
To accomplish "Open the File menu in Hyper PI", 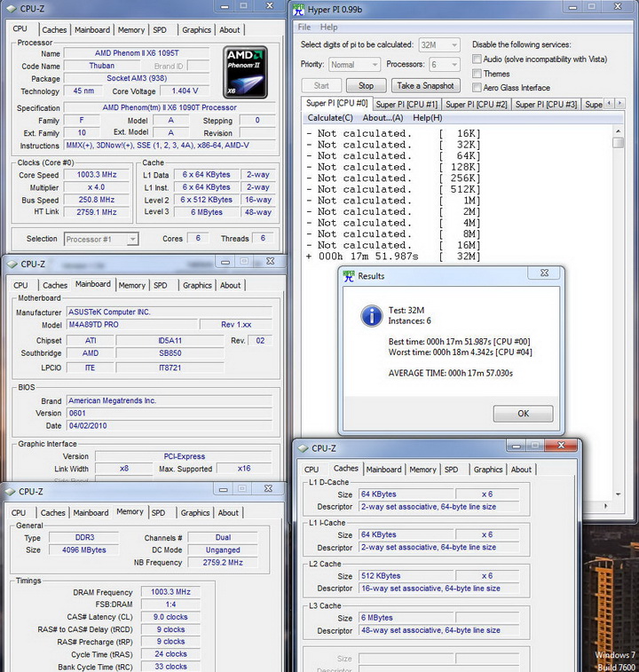I will 304,27.
